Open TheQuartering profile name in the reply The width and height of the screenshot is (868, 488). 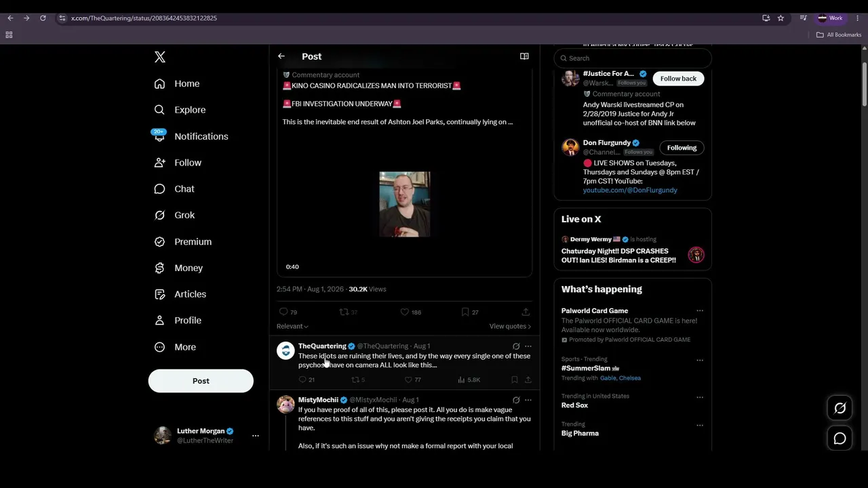click(322, 346)
